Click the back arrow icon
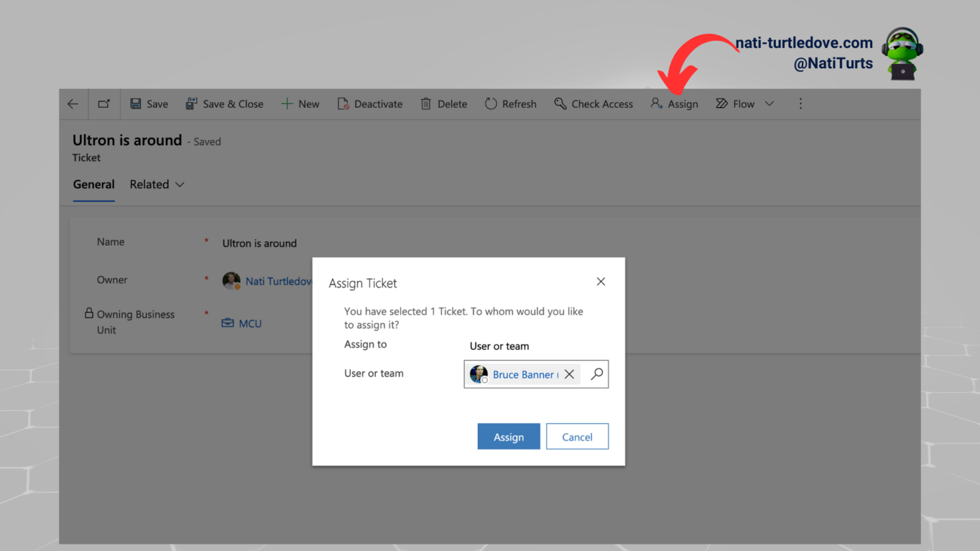 click(x=73, y=104)
